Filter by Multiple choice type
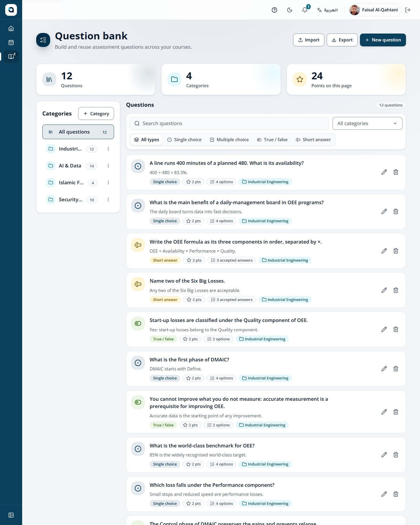This screenshot has width=420, height=525. click(229, 140)
